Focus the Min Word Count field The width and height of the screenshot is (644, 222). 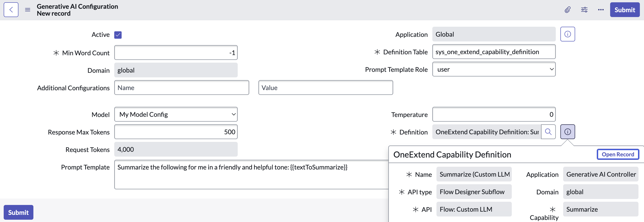click(x=176, y=53)
